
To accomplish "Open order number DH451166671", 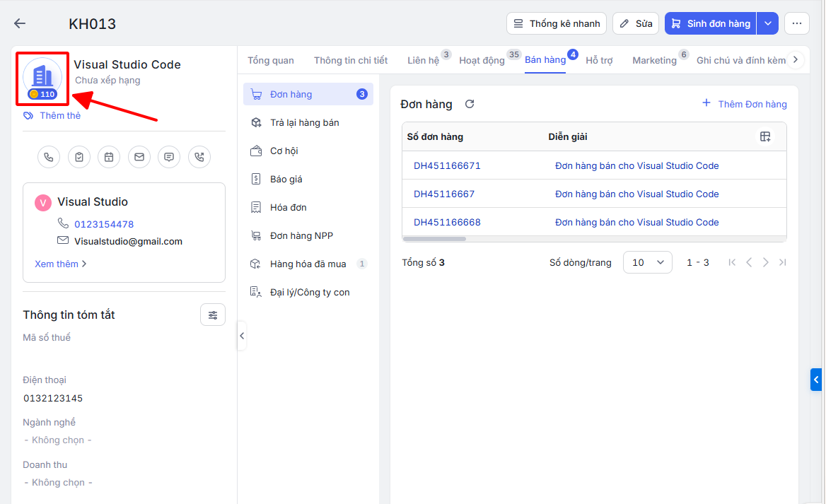I will point(447,165).
